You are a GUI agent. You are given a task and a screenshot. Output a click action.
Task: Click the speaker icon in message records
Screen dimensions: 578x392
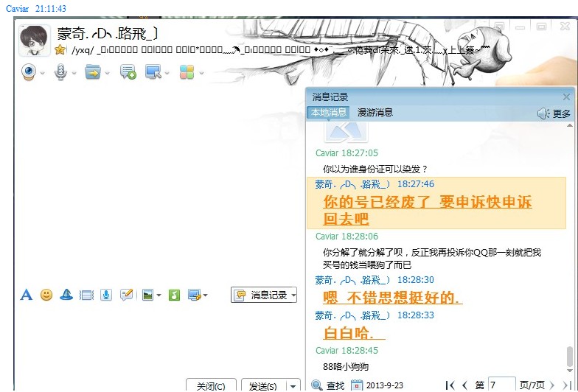tap(543, 113)
